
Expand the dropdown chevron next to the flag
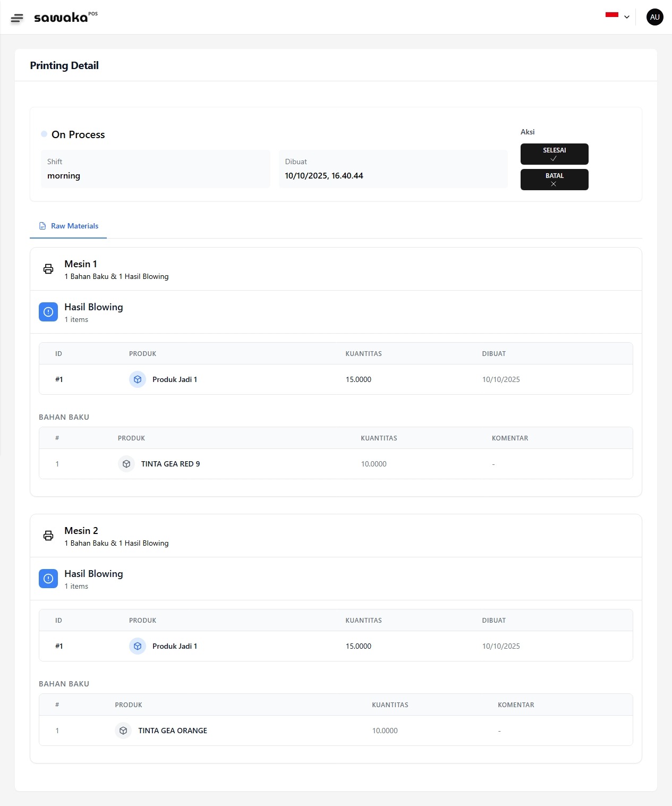pyautogui.click(x=627, y=16)
